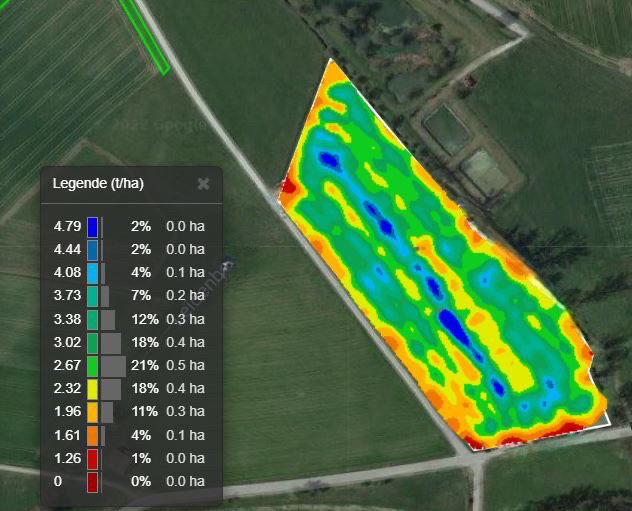Click the light blue 4.08 swatch

pos(92,272)
